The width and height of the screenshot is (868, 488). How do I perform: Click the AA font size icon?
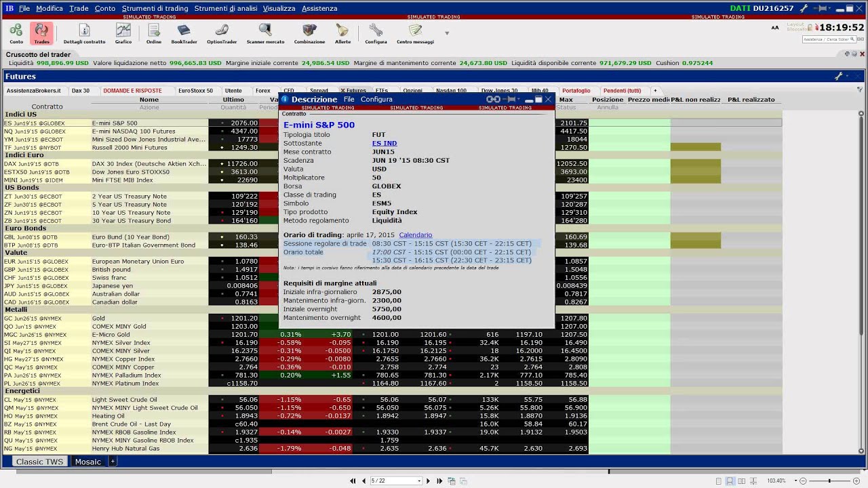tap(775, 28)
